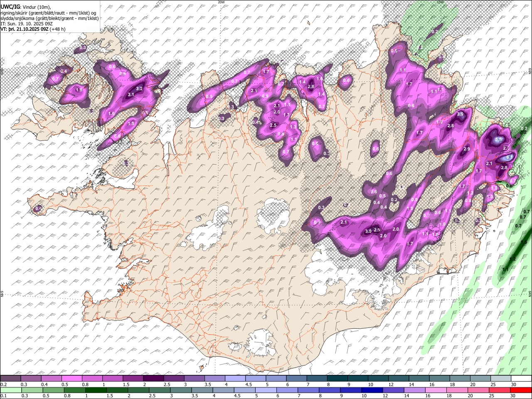This screenshot has width=532, height=399.
Task: Click the 'UWC/IG' title text
Action: coord(10,7)
